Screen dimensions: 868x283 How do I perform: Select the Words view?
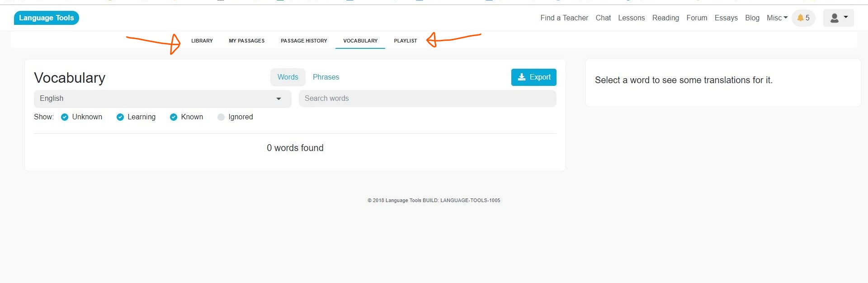(x=288, y=77)
